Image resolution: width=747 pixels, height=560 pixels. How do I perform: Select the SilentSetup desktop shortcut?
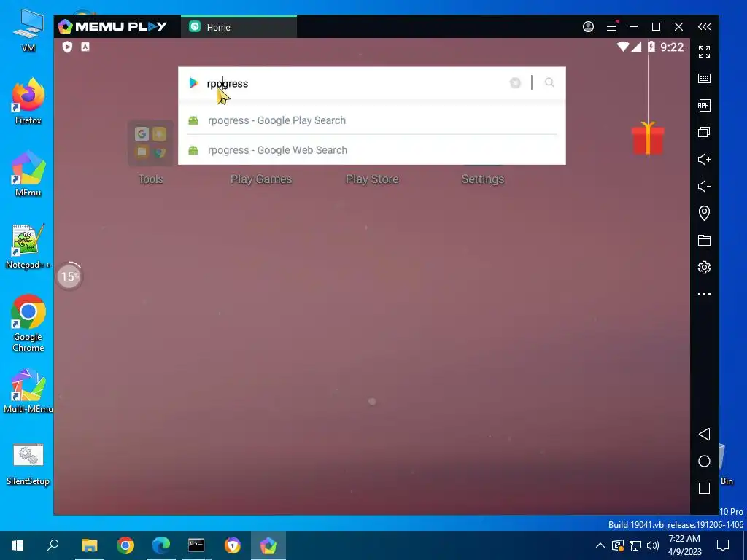click(x=28, y=464)
